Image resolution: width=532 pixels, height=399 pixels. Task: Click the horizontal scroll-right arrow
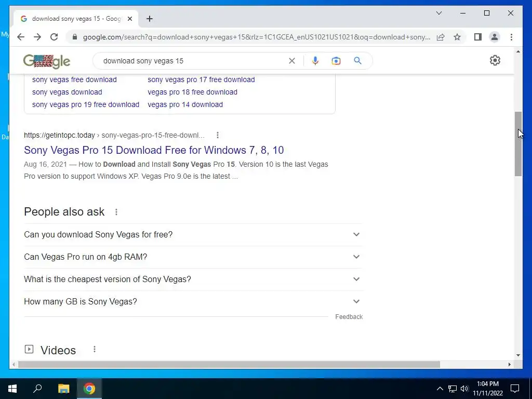point(510,364)
